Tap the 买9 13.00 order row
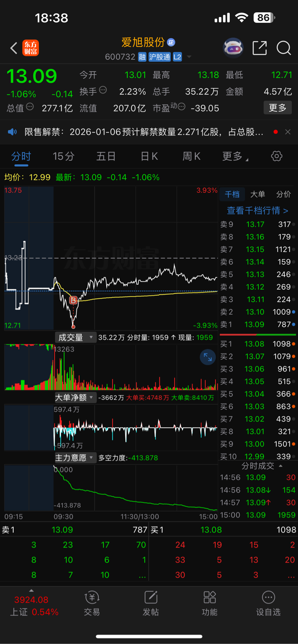This screenshot has width=298, height=644. pos(258,444)
